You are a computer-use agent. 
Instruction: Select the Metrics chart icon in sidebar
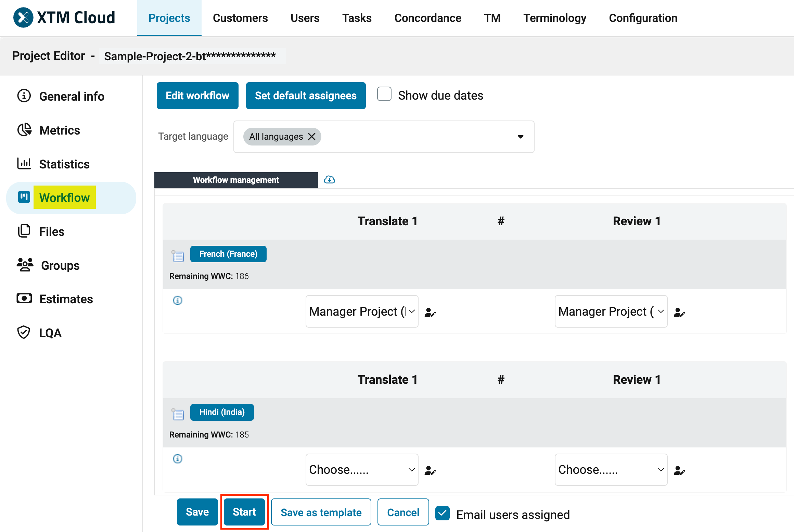24,130
